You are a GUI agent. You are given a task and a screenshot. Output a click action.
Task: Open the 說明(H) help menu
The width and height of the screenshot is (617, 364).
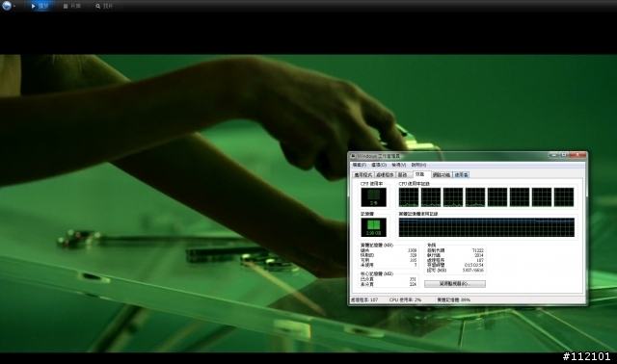[x=418, y=165]
